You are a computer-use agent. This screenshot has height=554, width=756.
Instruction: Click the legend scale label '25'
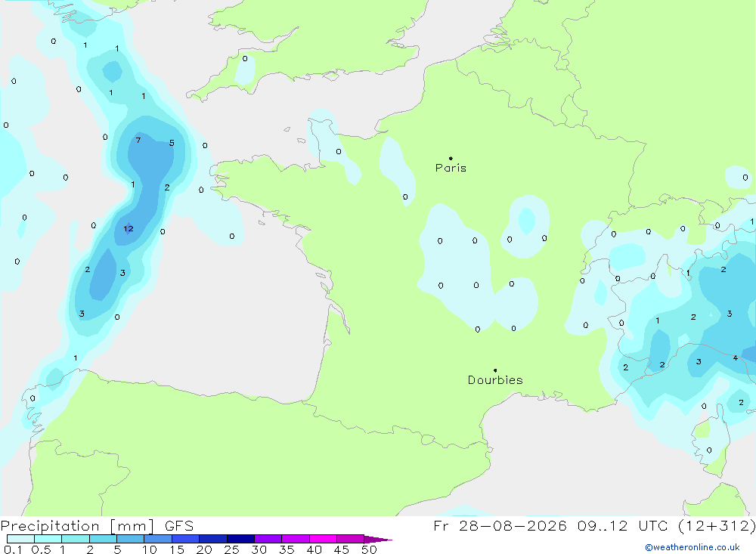[231, 549]
